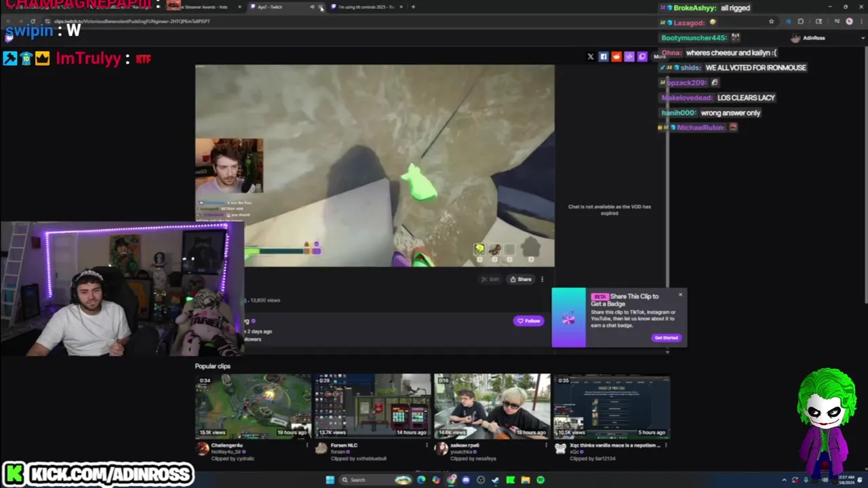Click 'Clipped by nesafeya' text
This screenshot has height=488, width=868.
pyautogui.click(x=473, y=459)
